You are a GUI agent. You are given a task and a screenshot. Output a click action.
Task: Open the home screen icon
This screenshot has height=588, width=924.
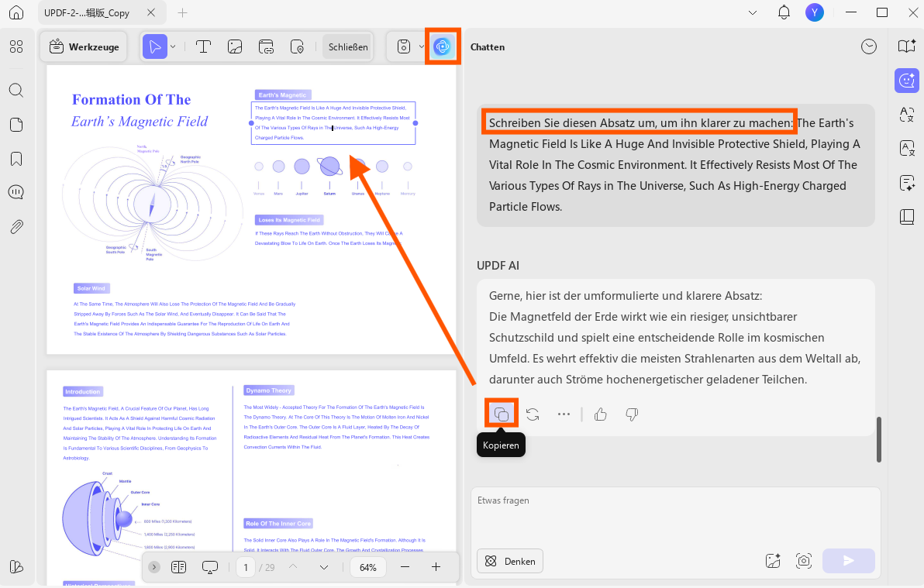(x=16, y=12)
